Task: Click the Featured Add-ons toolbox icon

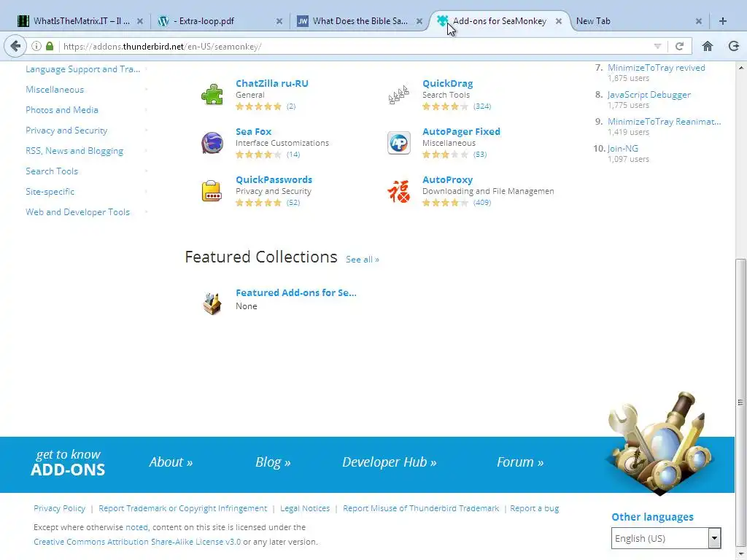Action: pos(212,303)
